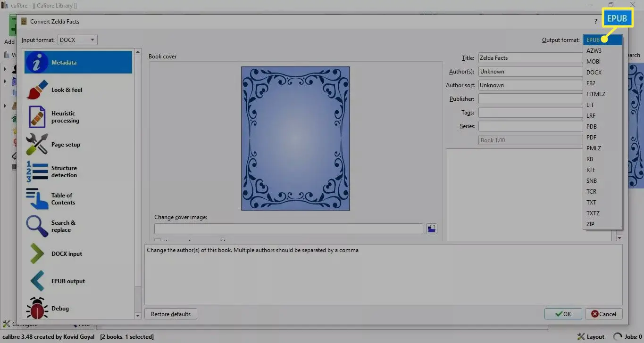
Task: Select AZW3 output format
Action: point(602,51)
